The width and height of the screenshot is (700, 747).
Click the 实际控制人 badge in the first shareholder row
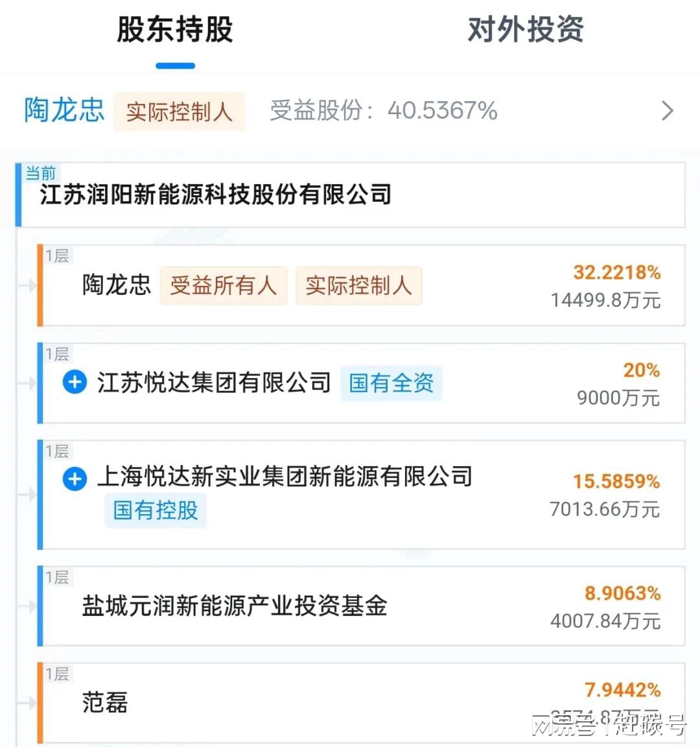[358, 285]
